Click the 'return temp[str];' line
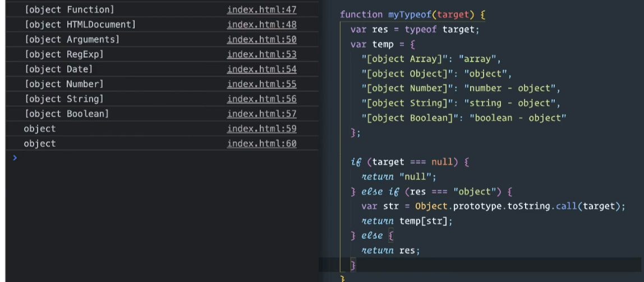The image size is (644, 282). (x=407, y=221)
